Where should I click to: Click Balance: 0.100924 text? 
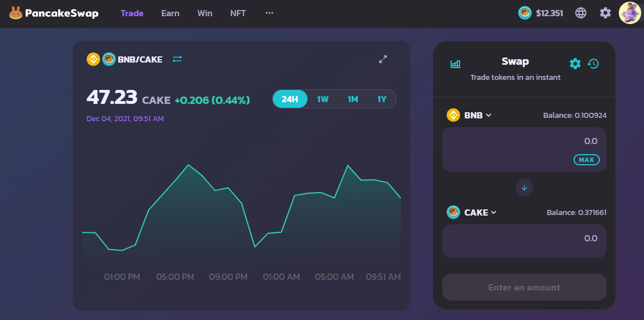575,115
